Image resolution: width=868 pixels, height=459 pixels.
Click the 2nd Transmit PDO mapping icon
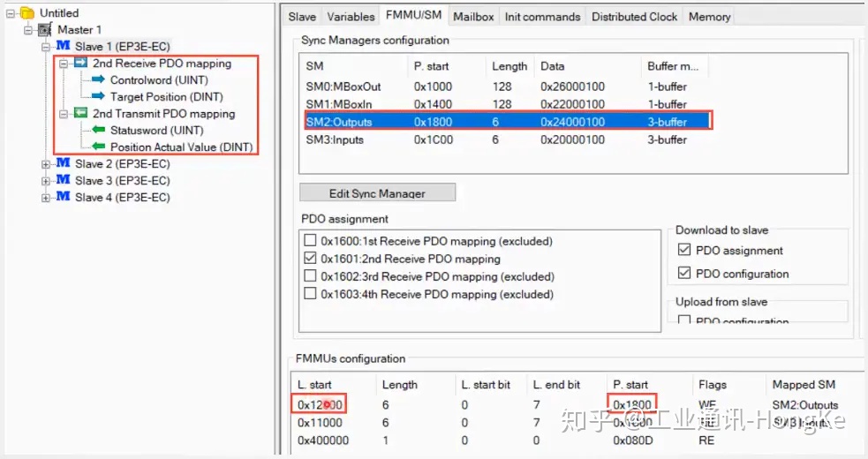(80, 114)
